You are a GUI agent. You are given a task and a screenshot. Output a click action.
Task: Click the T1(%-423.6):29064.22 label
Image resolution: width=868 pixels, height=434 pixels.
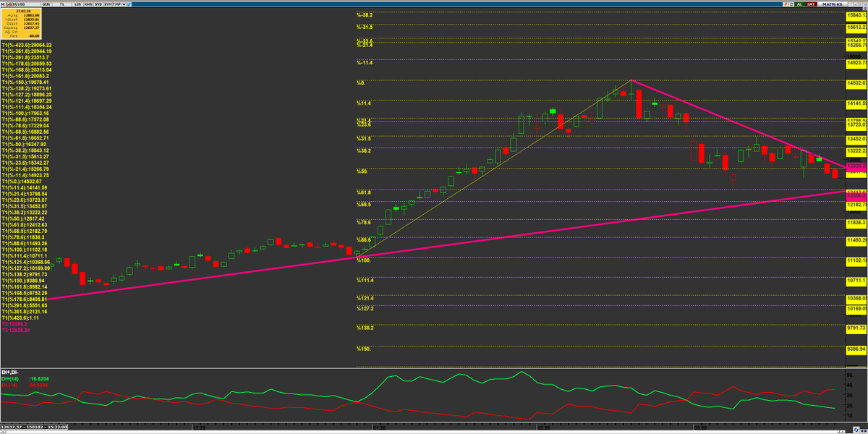coord(27,45)
